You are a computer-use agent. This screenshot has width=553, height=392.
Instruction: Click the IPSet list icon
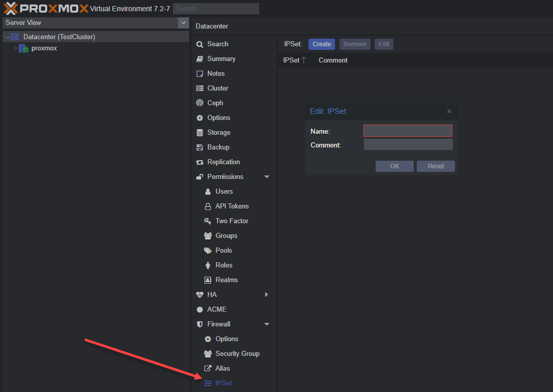(x=208, y=383)
